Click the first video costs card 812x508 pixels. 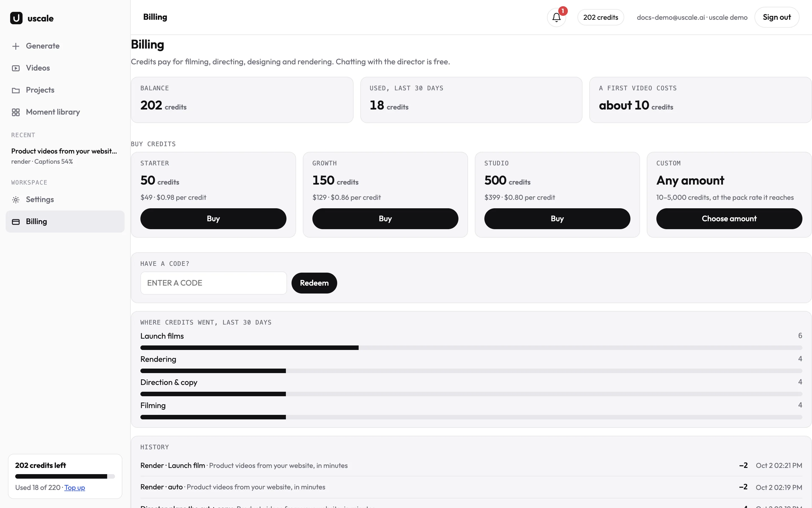click(700, 100)
